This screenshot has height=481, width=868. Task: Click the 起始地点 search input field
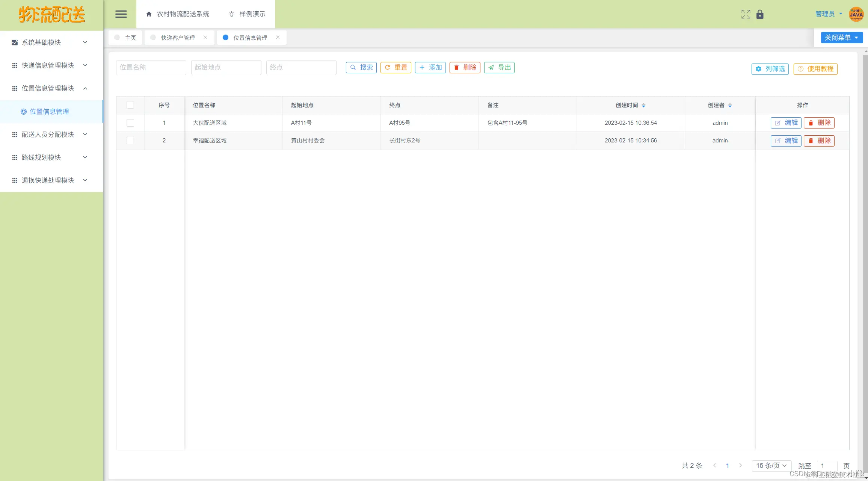226,68
